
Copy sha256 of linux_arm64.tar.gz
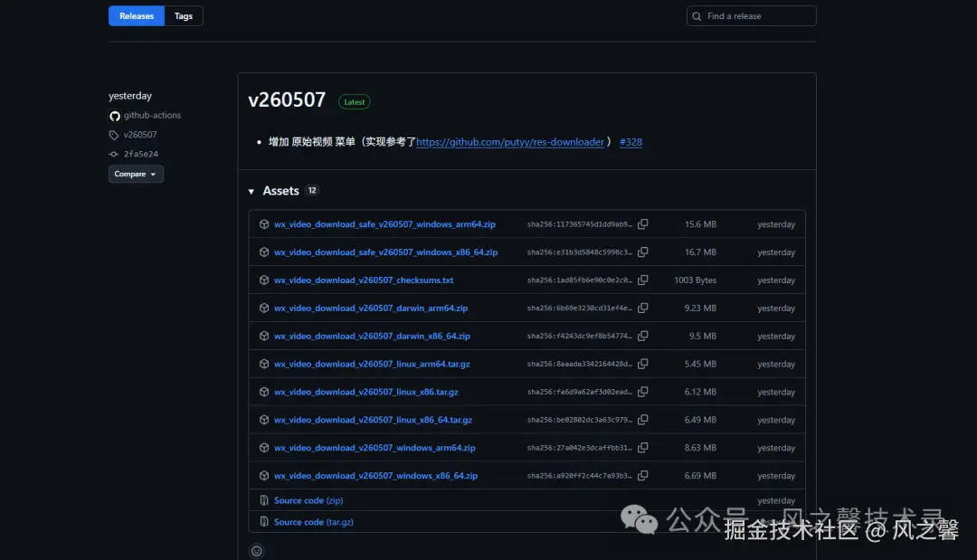tap(642, 363)
